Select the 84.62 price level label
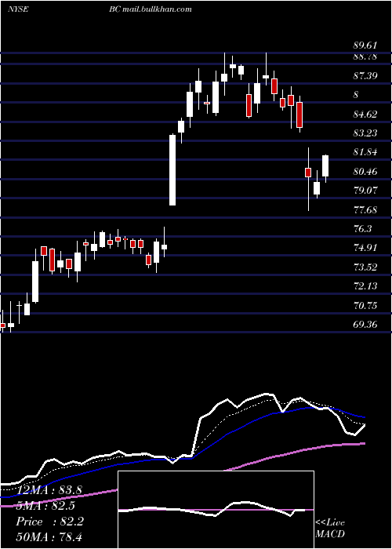Screen dimensions: 392x549 pos(365,115)
